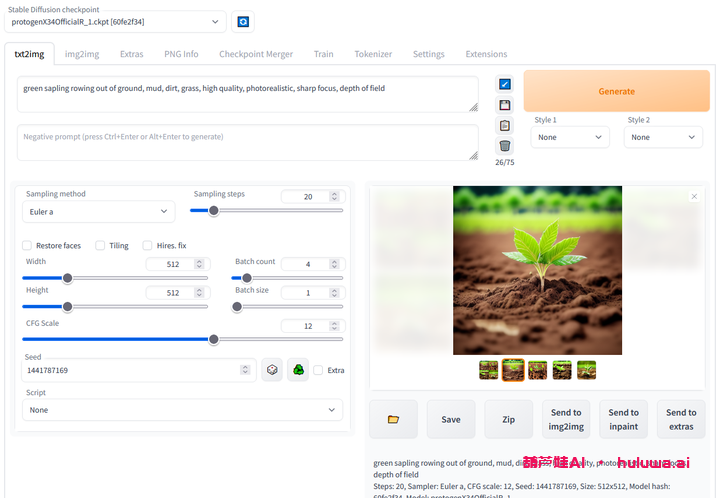This screenshot has height=498, width=720.
Task: Open the Script dropdown
Action: coord(183,410)
